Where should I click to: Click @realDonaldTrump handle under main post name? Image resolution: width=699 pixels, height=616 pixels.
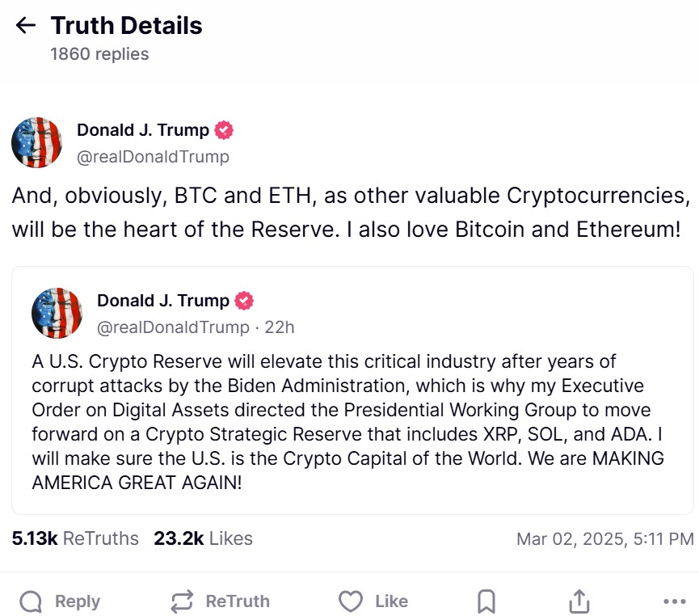(153, 157)
